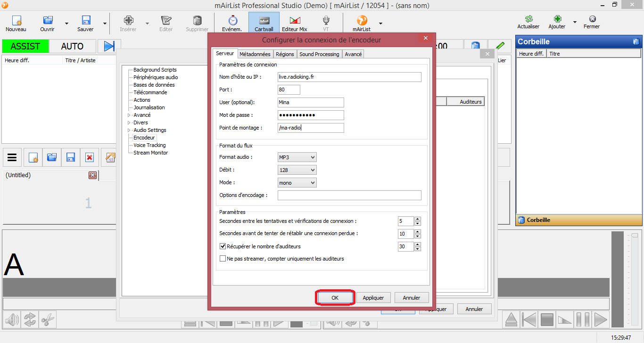This screenshot has width=644, height=343.
Task: Click the player A speaker icon
Action: [x=12, y=320]
